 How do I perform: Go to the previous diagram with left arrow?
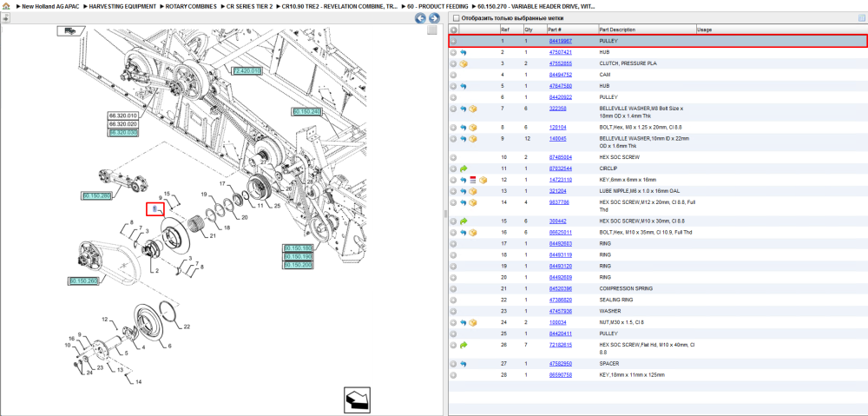(421, 18)
